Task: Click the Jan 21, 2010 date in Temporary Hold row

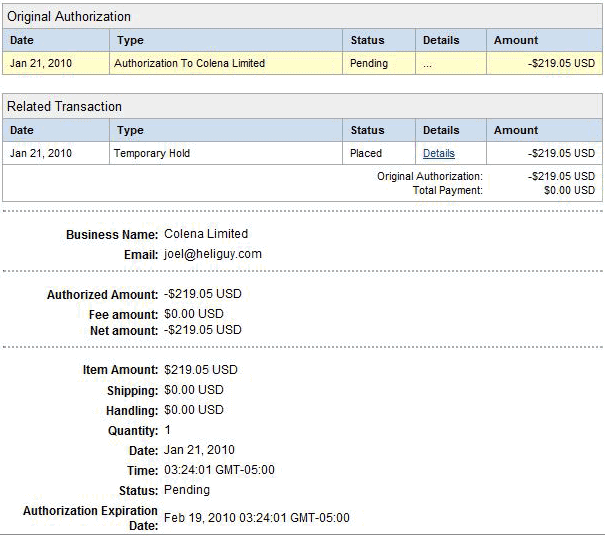Action: click(41, 154)
